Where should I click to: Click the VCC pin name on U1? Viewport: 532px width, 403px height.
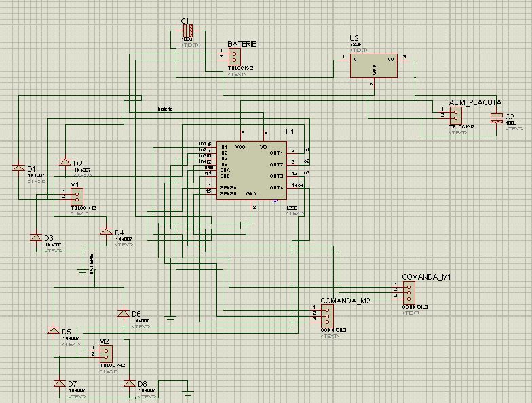coord(240,147)
